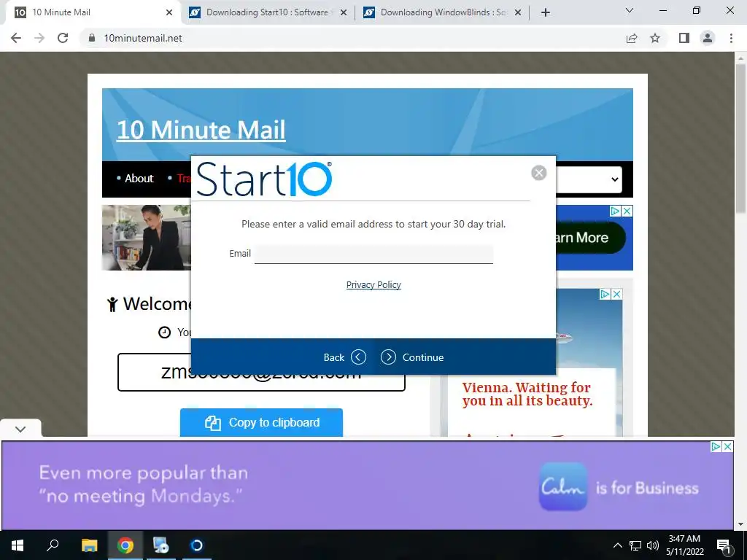747x560 pixels.
Task: Click Continue in the Start10 dialog
Action: point(412,357)
